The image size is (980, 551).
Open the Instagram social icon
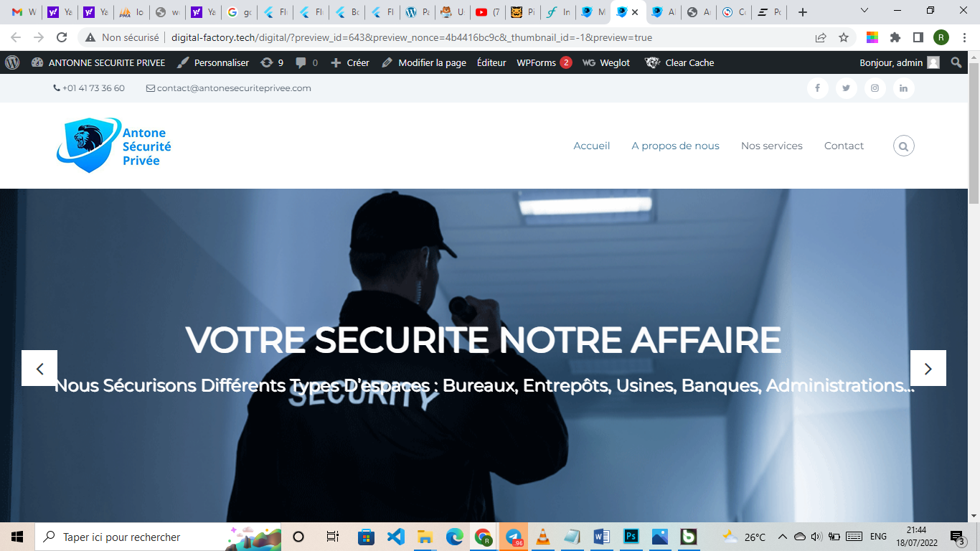pos(875,88)
